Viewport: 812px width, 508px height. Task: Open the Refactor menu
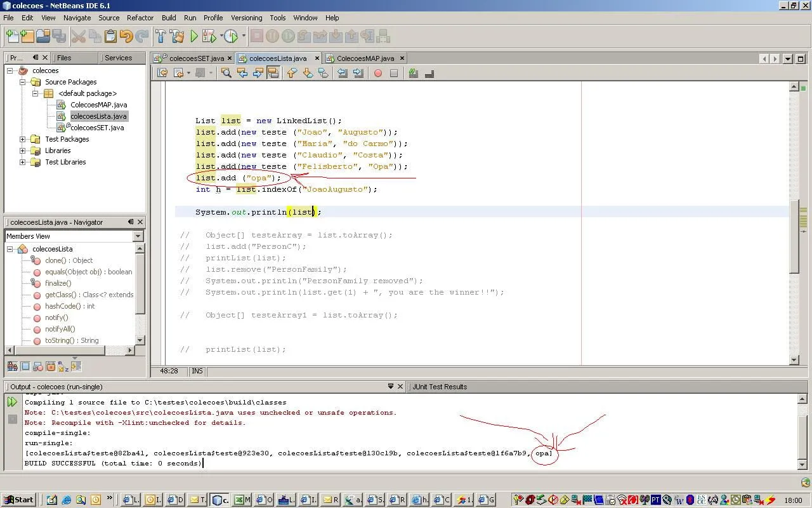(140, 18)
